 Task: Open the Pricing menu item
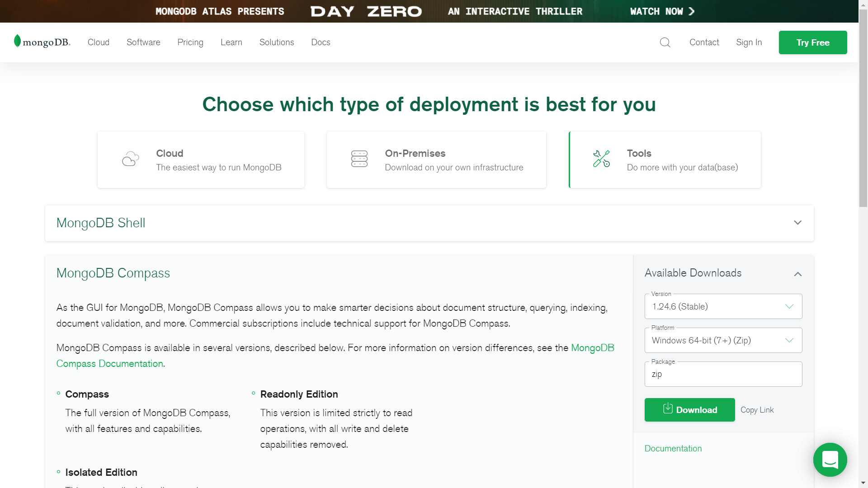coord(190,42)
